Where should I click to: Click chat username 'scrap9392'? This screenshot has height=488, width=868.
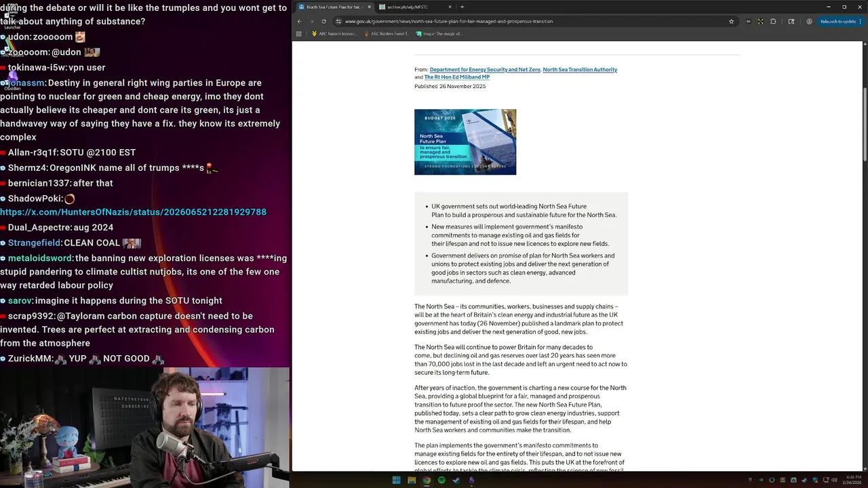tap(31, 317)
